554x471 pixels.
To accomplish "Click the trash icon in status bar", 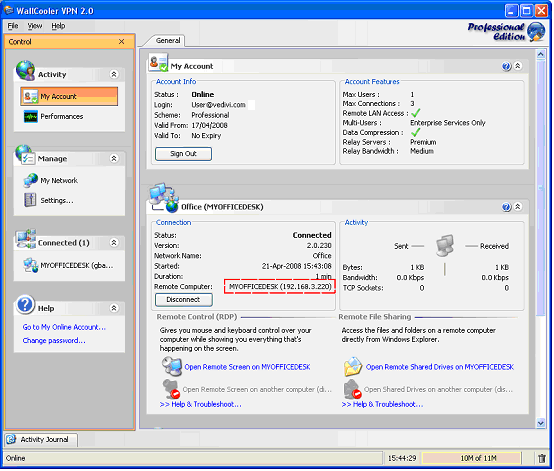I will coord(542,458).
